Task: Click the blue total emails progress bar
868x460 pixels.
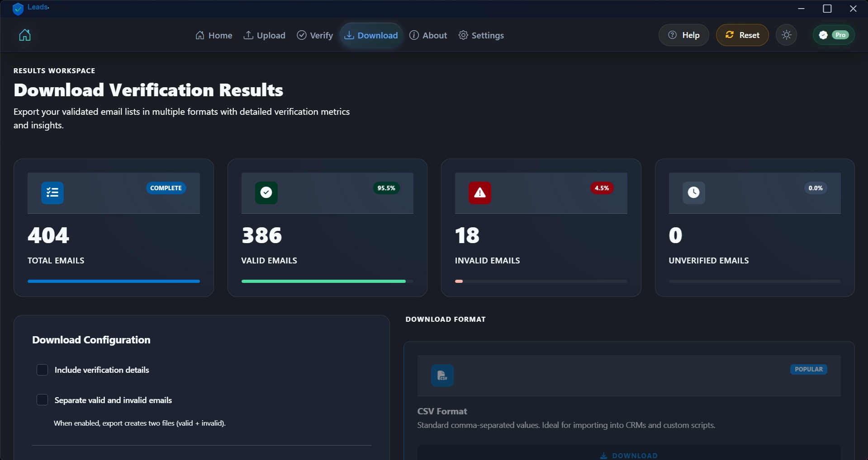Action: point(114,281)
